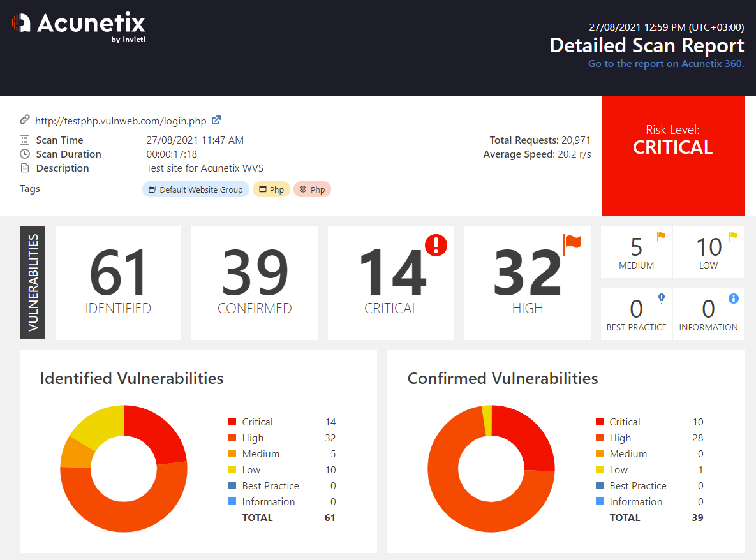The height and width of the screenshot is (560, 756).
Task: Click 'Test site for Acunetix WVS' description
Action: [x=205, y=168]
